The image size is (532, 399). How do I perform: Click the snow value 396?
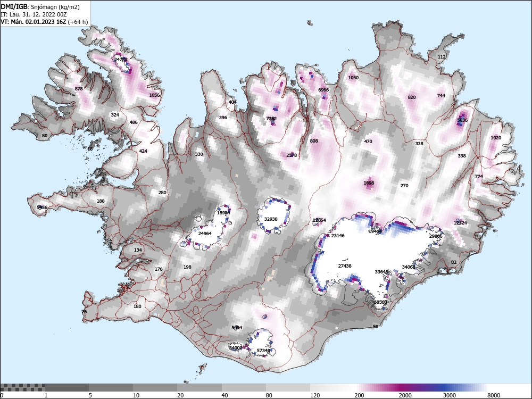(x=223, y=118)
